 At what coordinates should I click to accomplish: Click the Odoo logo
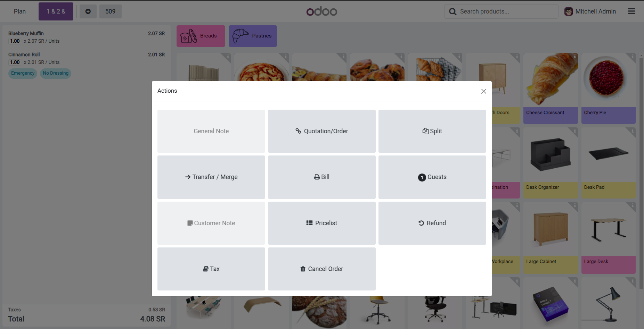pos(321,11)
